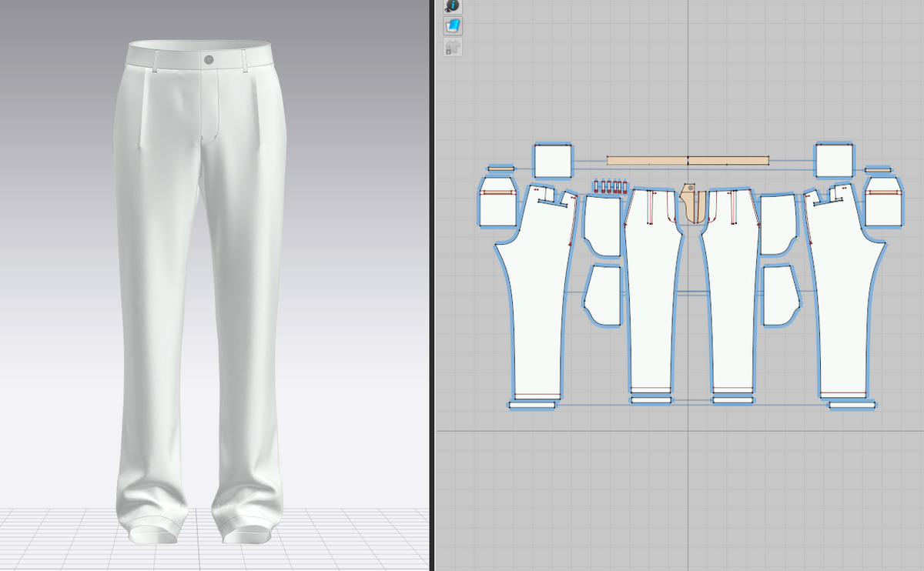The width and height of the screenshot is (924, 571).
Task: Select the square pattern piece at upper right
Action: (x=834, y=162)
